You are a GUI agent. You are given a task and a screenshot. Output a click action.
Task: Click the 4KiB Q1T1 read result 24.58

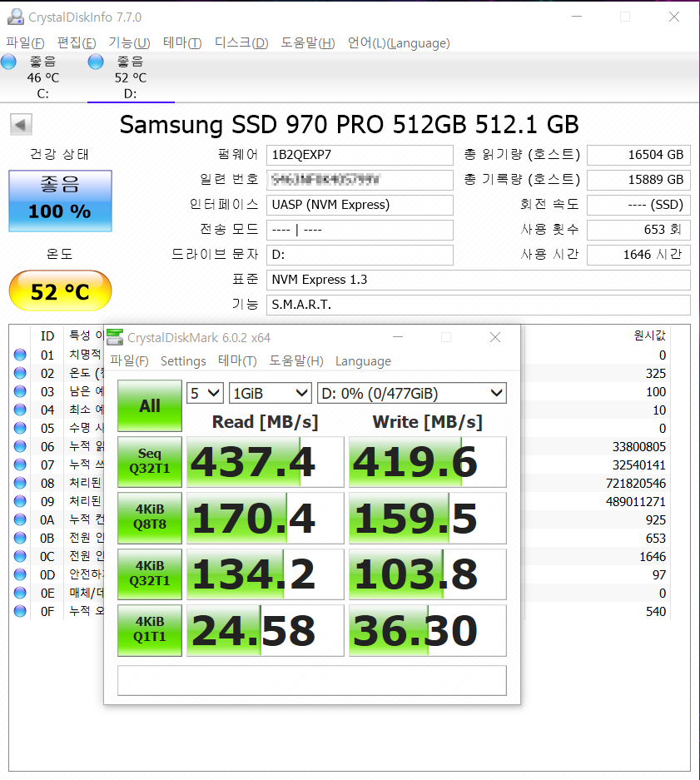click(266, 630)
